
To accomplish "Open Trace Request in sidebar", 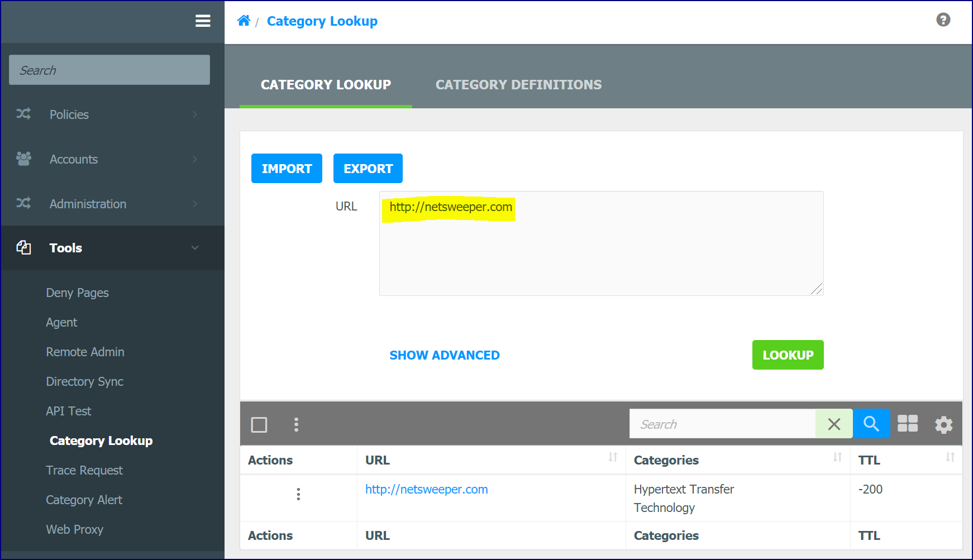I will coord(84,470).
